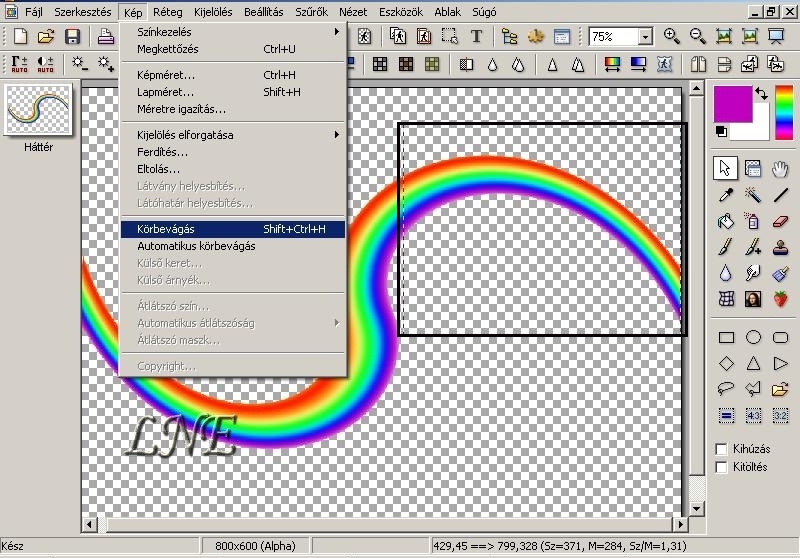Enable the Kihúzás checkbox
This screenshot has width=800, height=558.
point(723,449)
